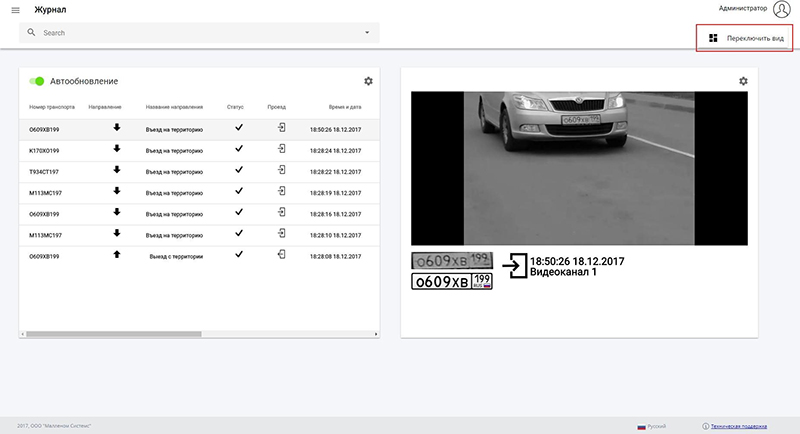This screenshot has width=800, height=434.
Task: Click the Переключить вид button
Action: 744,38
